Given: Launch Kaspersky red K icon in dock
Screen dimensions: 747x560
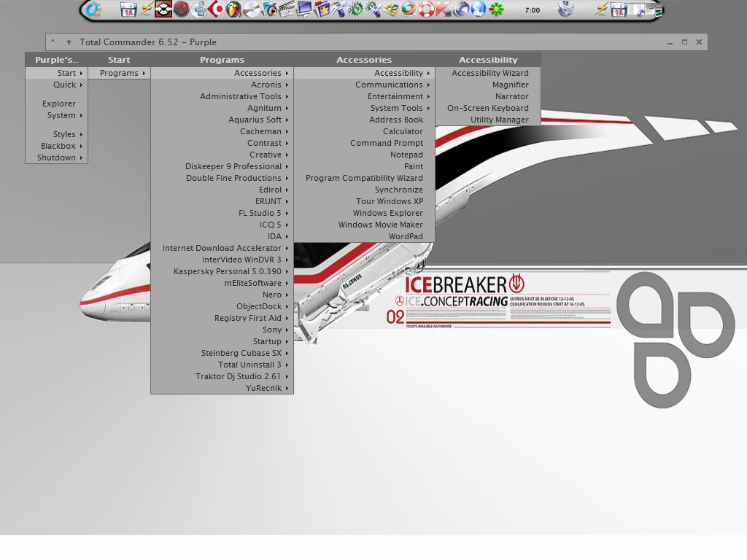Looking at the screenshot, I should pyautogui.click(x=443, y=9).
